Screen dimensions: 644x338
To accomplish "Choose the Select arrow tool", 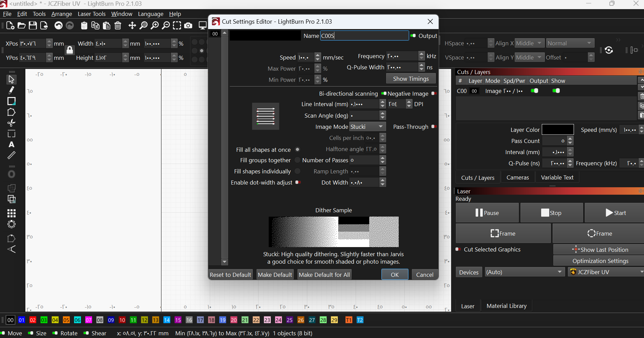I will point(12,79).
